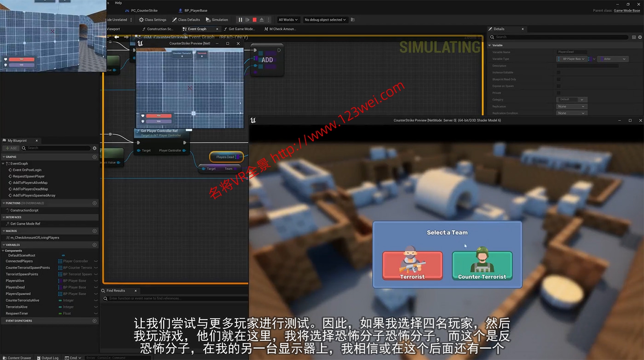Image resolution: width=644 pixels, height=360 pixels.
Task: Check the Expose on Spawn checkbox
Action: 558,86
